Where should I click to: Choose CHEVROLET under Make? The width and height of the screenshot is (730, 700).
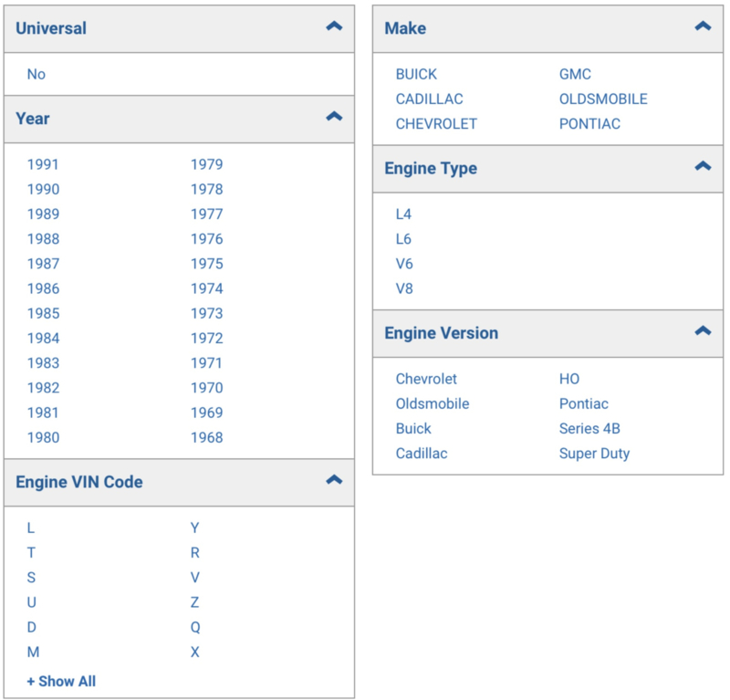(x=436, y=124)
